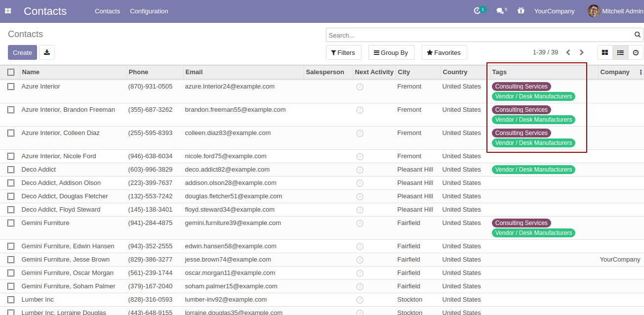Open the Soham Palmer contact row
The height and width of the screenshot is (315, 644).
322,286
